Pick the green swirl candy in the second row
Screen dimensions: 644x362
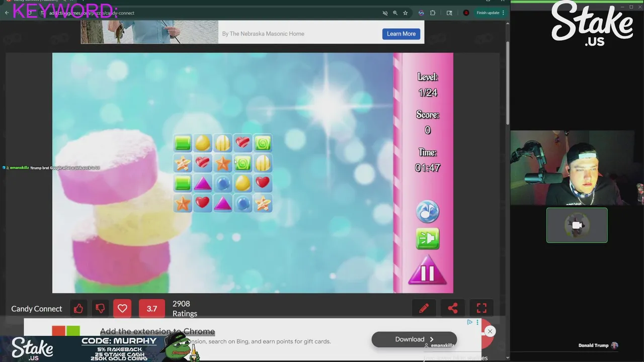[243, 163]
